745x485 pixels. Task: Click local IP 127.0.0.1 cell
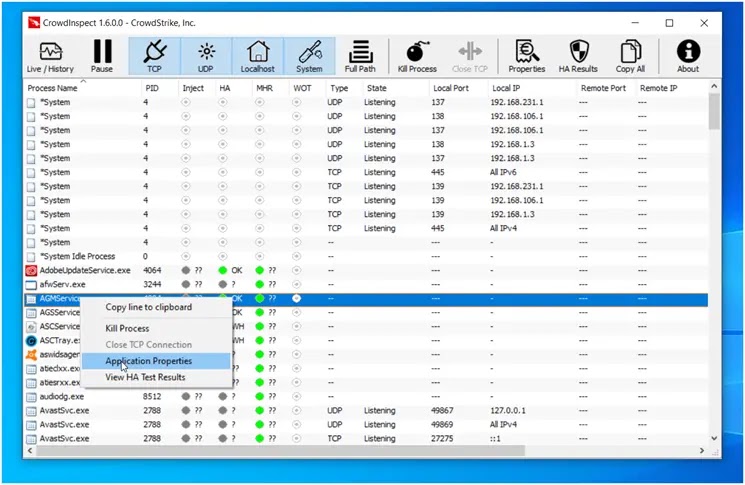click(x=508, y=410)
